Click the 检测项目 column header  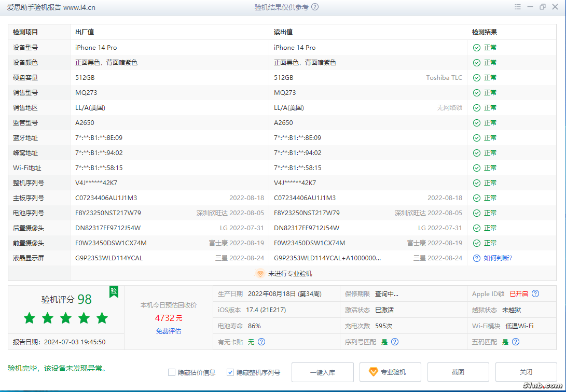tap(25, 32)
